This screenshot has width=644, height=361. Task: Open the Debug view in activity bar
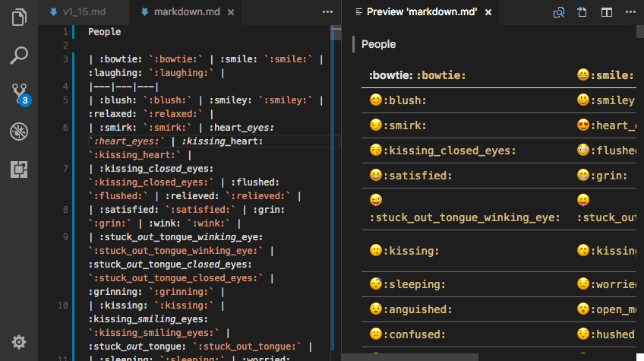click(19, 131)
